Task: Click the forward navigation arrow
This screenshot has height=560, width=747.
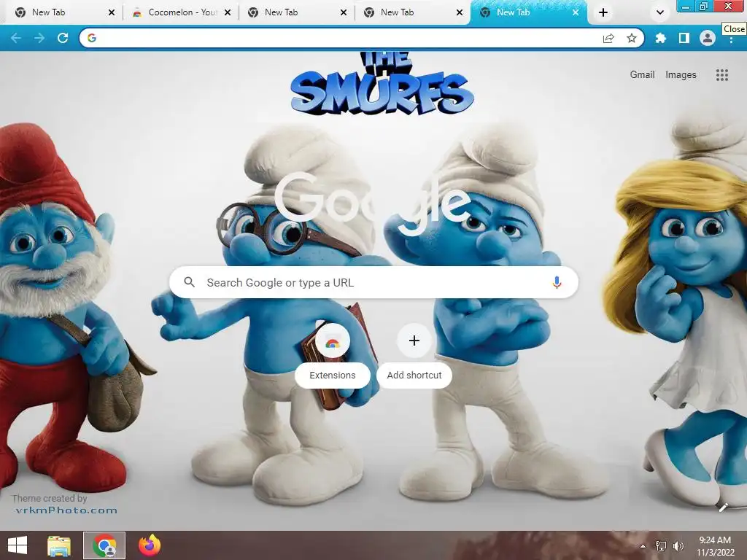Action: pos(39,38)
